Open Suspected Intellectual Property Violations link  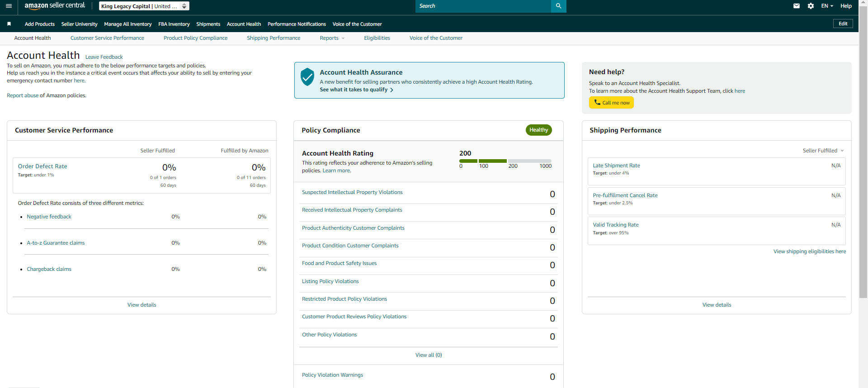[x=352, y=192]
